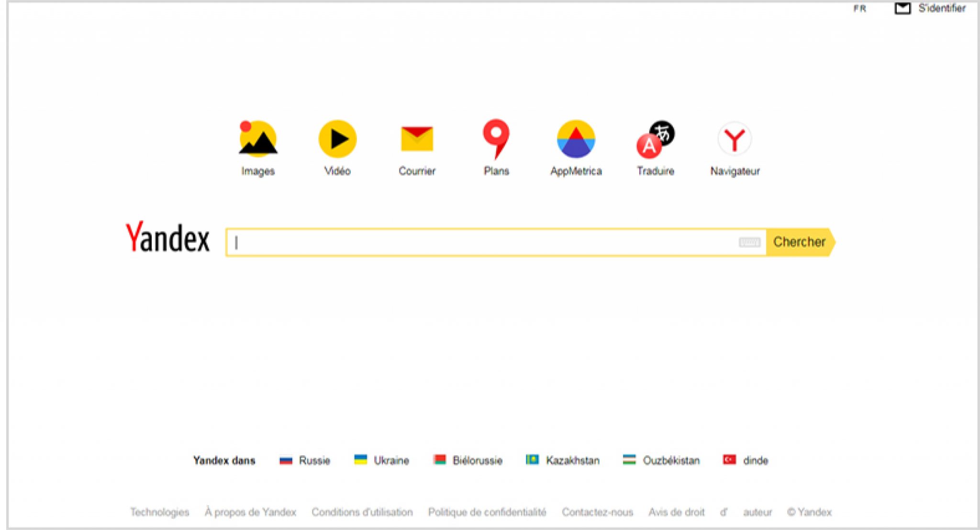980x530 pixels.
Task: Click the Russian flag icon
Action: (286, 460)
